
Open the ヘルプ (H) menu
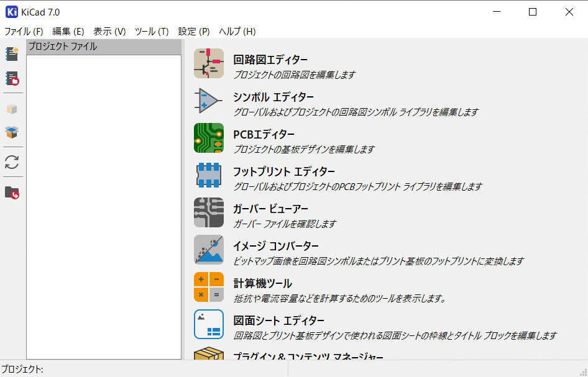point(237,32)
